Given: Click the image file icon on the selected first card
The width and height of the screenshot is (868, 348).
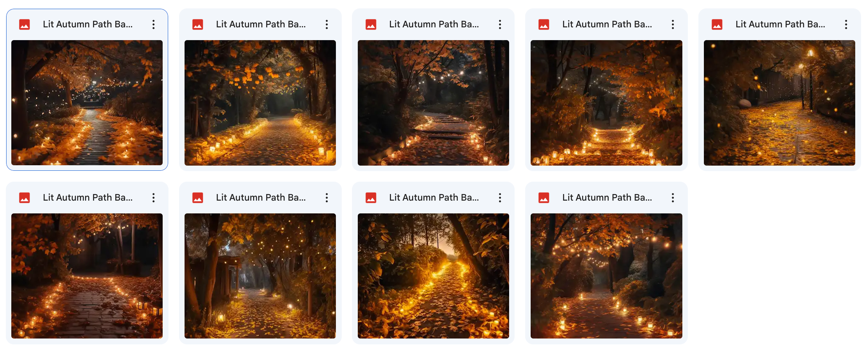Looking at the screenshot, I should tap(24, 24).
